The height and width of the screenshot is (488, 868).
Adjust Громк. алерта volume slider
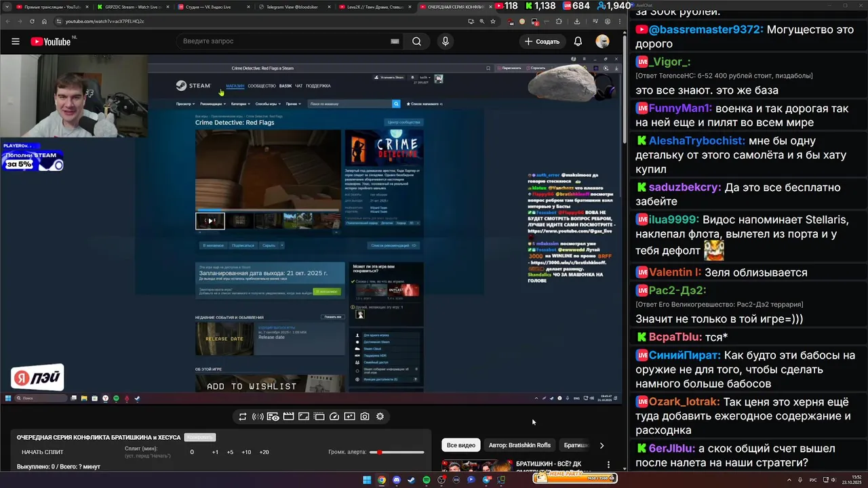click(397, 452)
